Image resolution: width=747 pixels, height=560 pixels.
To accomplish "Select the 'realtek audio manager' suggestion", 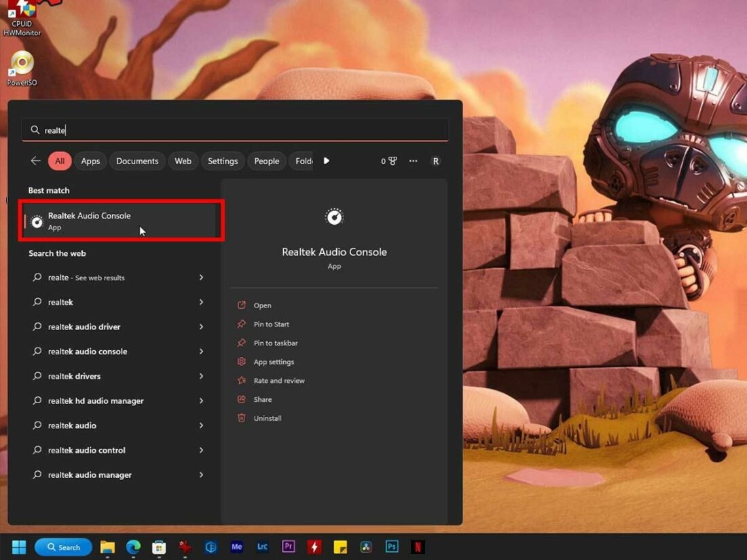I will point(119,474).
